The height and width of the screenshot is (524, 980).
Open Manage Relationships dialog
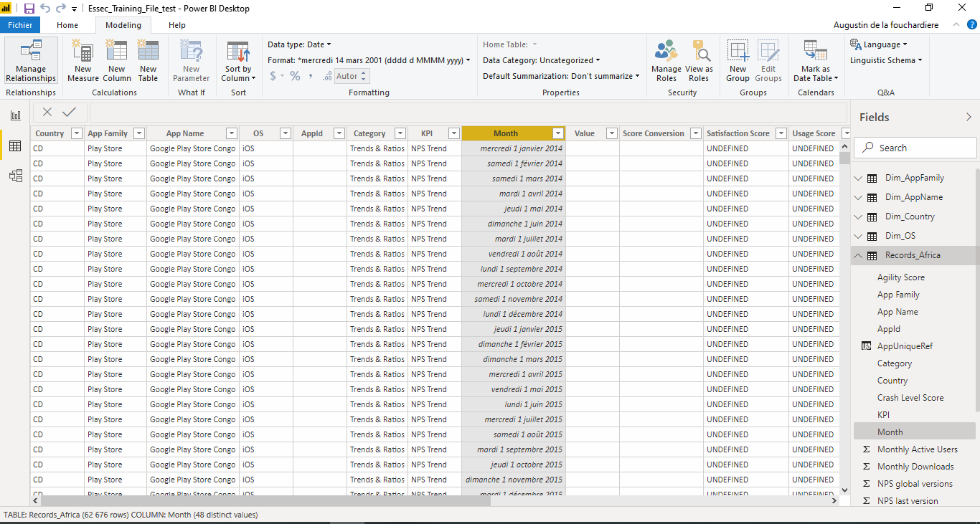(x=31, y=61)
